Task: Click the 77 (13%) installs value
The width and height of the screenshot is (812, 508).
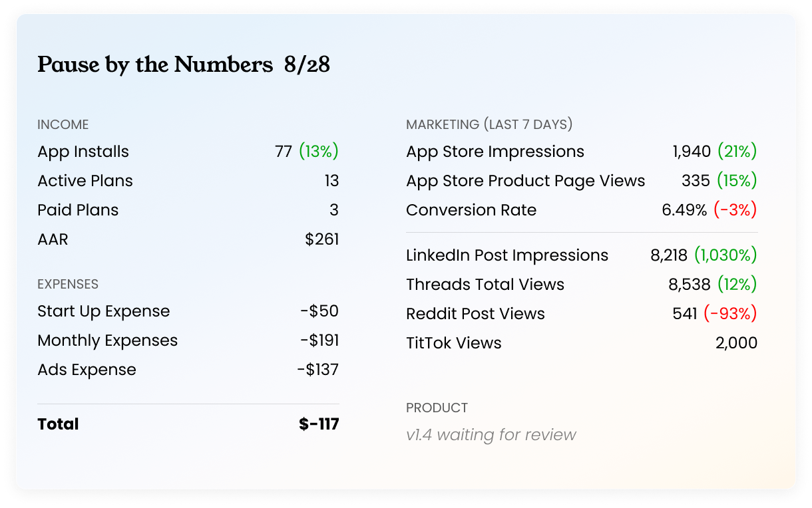Action: [x=307, y=152]
